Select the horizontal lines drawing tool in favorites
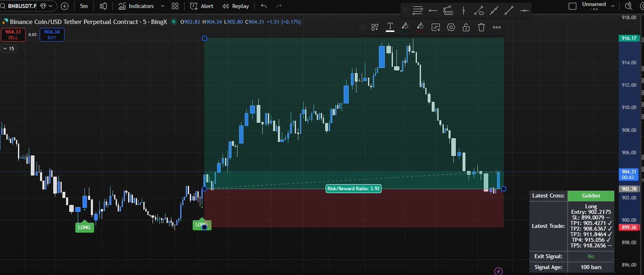 418,10
